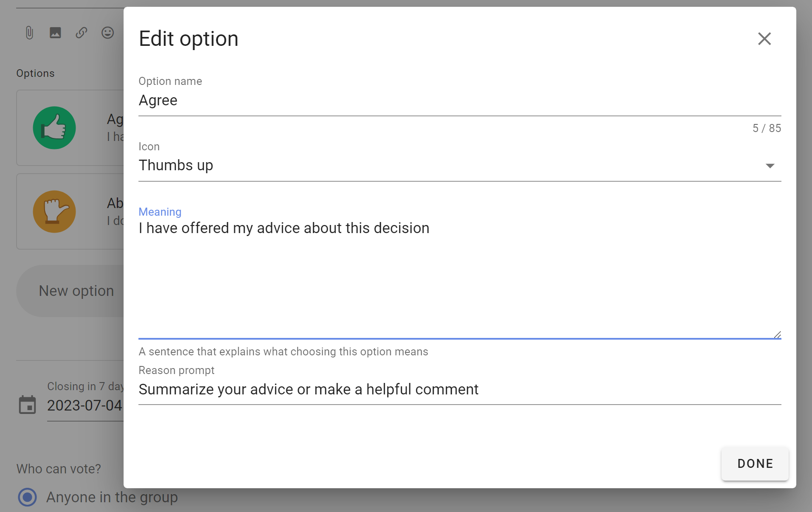
Task: Open the emoji smiley picker icon
Action: click(108, 33)
